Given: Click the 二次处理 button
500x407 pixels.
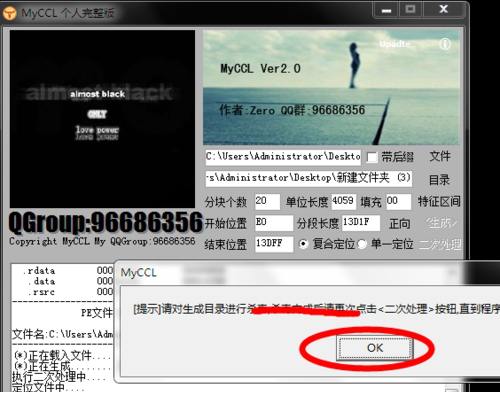Looking at the screenshot, I should click(440, 244).
